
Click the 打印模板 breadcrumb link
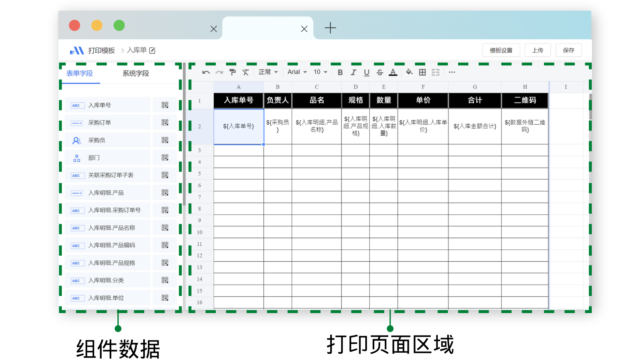tap(101, 50)
